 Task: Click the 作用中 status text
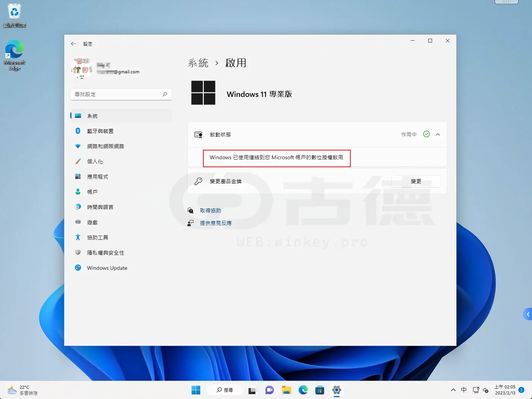click(409, 135)
